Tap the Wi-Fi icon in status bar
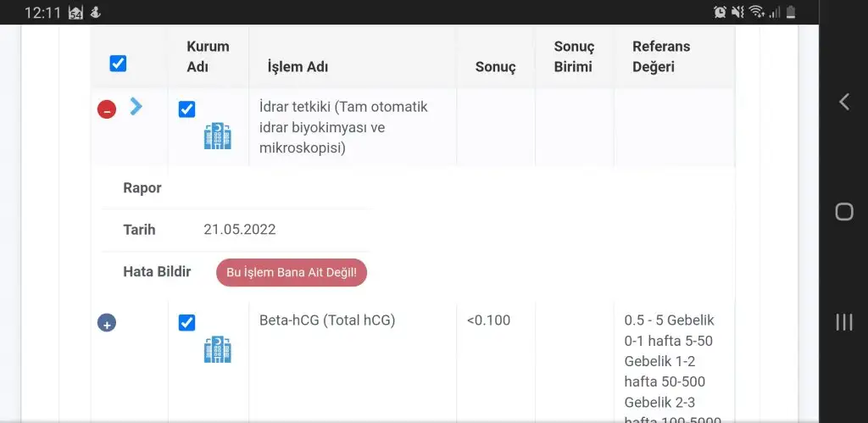Screen dimensions: 868x423 755,12
